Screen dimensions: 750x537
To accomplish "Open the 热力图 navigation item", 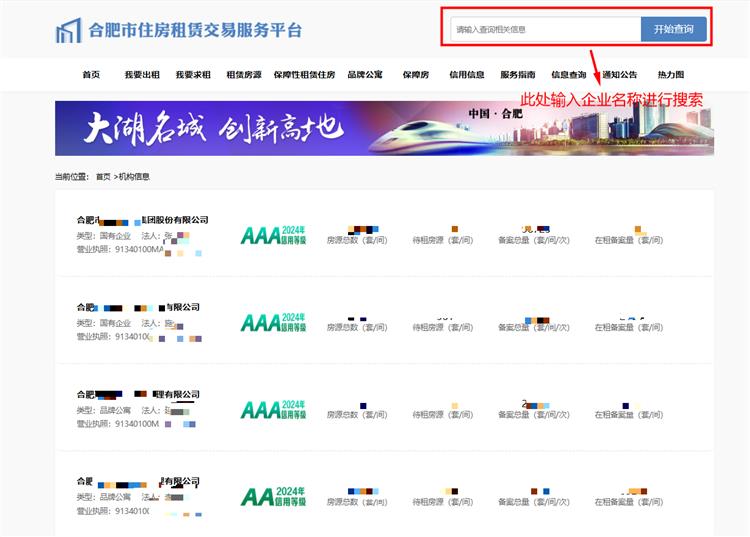I will point(671,75).
